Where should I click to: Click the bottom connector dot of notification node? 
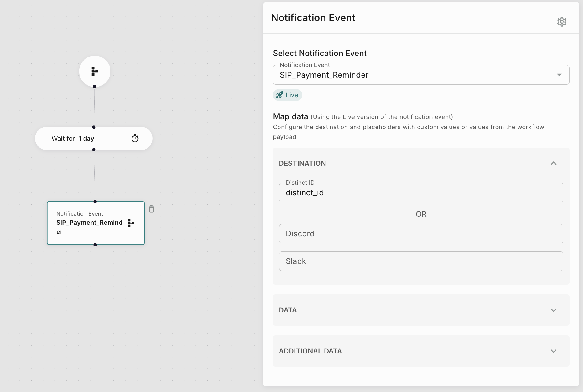95,245
